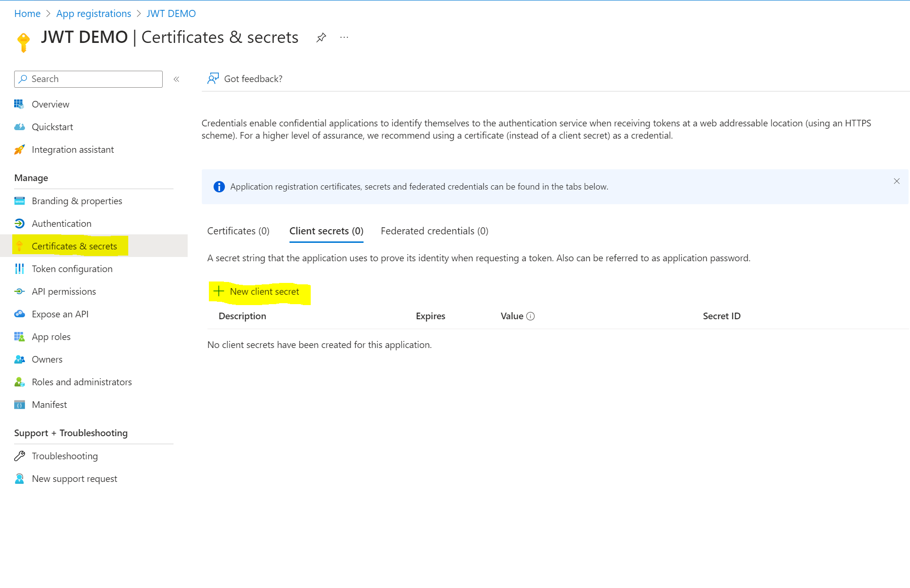Open the ellipsis more-options menu
The height and width of the screenshot is (588, 910).
344,37
